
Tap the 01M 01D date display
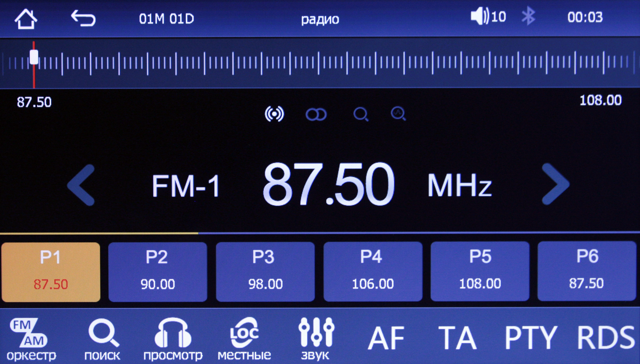click(x=166, y=19)
